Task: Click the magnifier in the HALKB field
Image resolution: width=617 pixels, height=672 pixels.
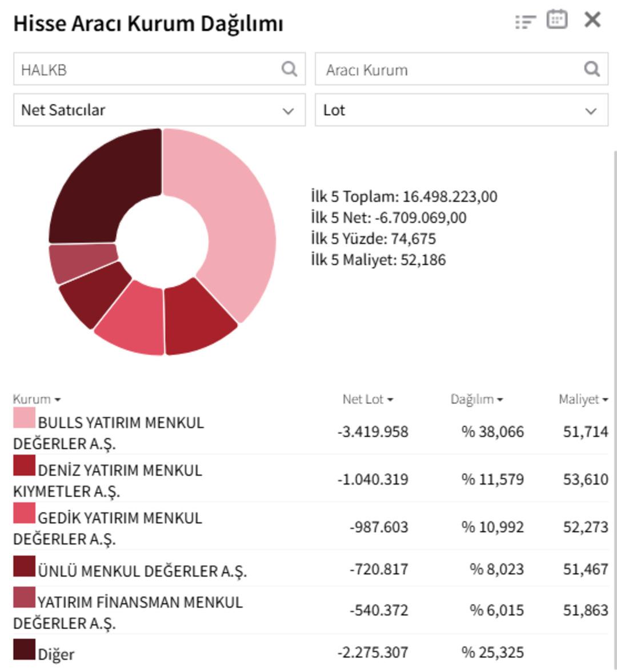Action: click(x=289, y=69)
